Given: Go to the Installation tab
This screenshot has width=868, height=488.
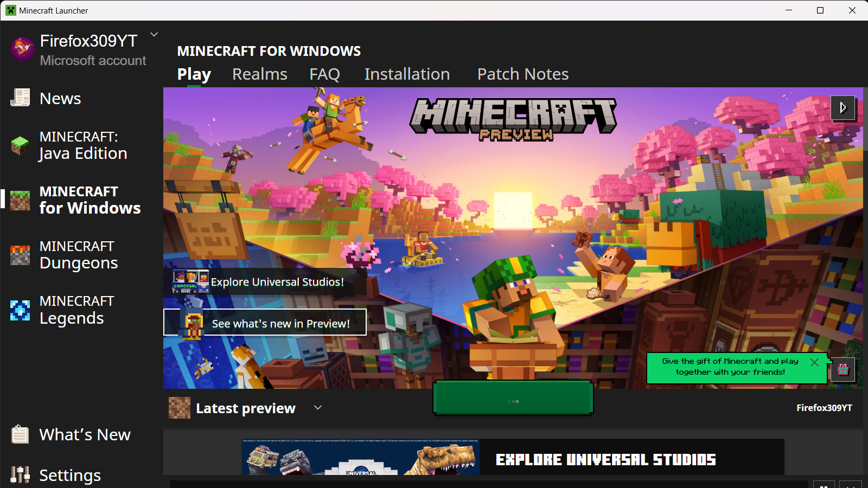Looking at the screenshot, I should click(407, 74).
